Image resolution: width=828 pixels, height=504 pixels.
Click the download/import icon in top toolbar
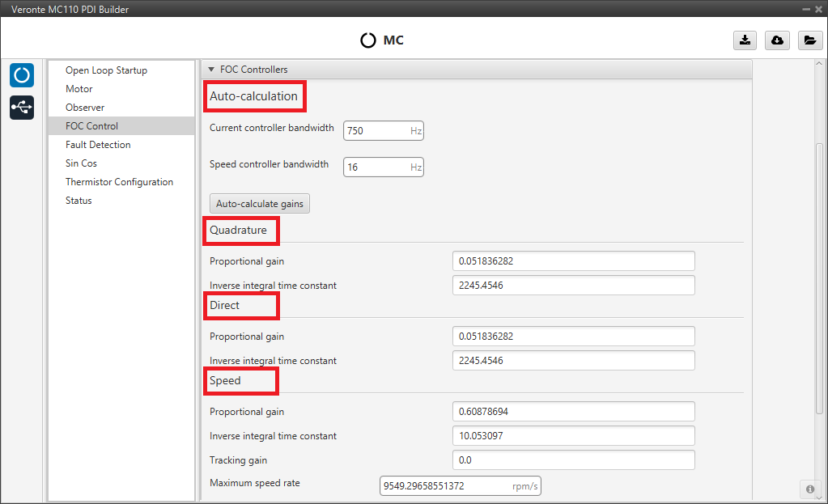(744, 40)
